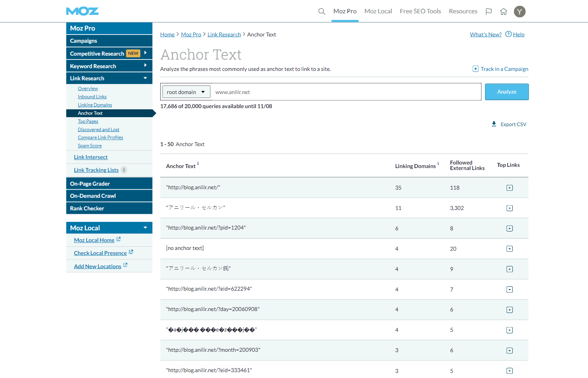
Task: Open Top Pages sidebar link
Action: (x=88, y=121)
